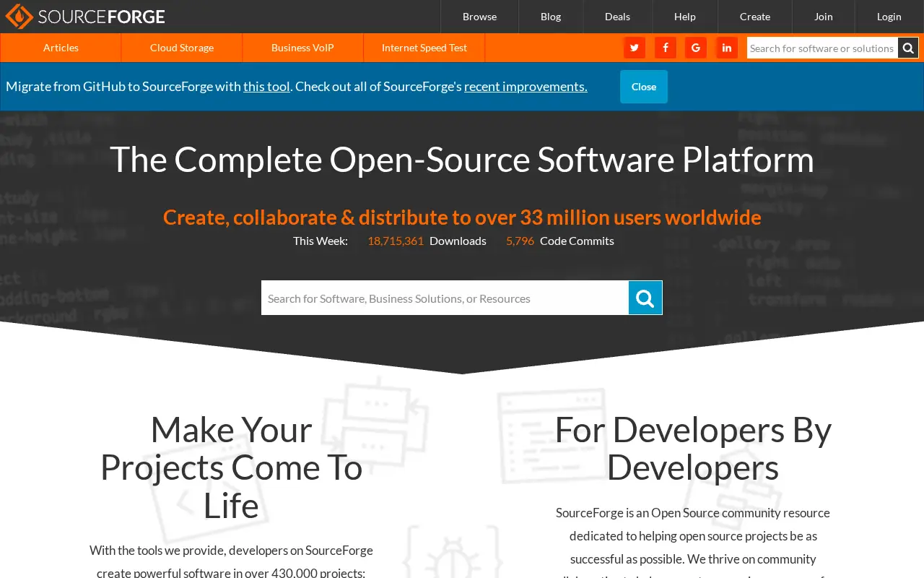Click the 18,715,361 downloads figure
This screenshot has height=578, width=924.
pyautogui.click(x=396, y=241)
